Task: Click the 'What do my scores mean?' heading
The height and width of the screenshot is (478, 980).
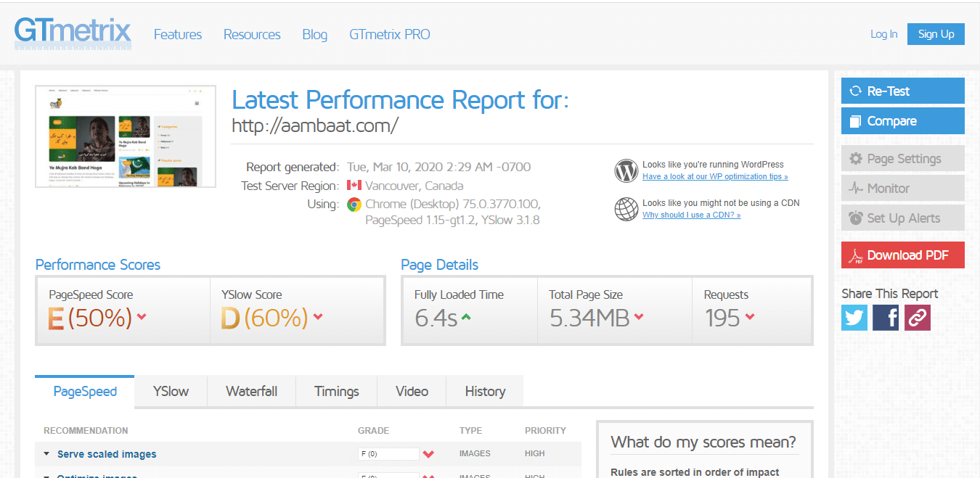Action: pos(703,442)
